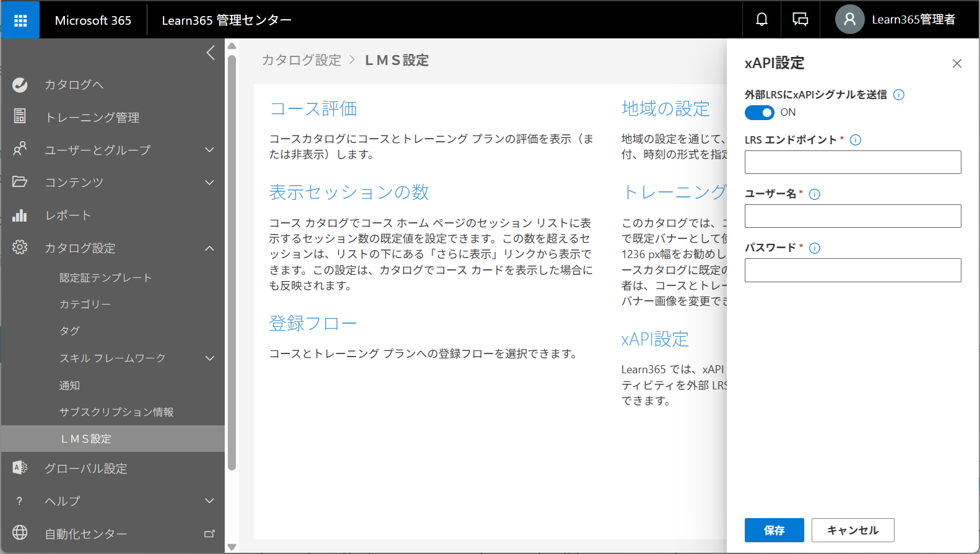Click the 保存 button

774,530
